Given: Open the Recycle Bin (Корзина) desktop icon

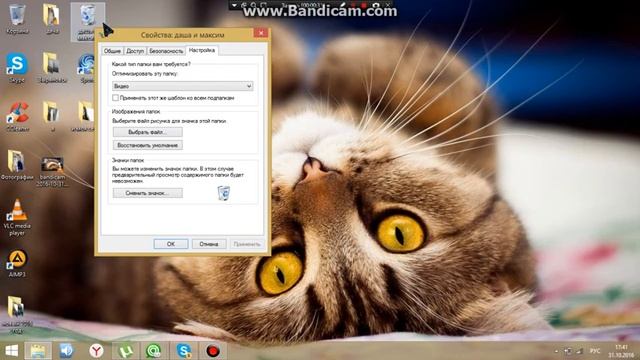Looking at the screenshot, I should tap(17, 18).
